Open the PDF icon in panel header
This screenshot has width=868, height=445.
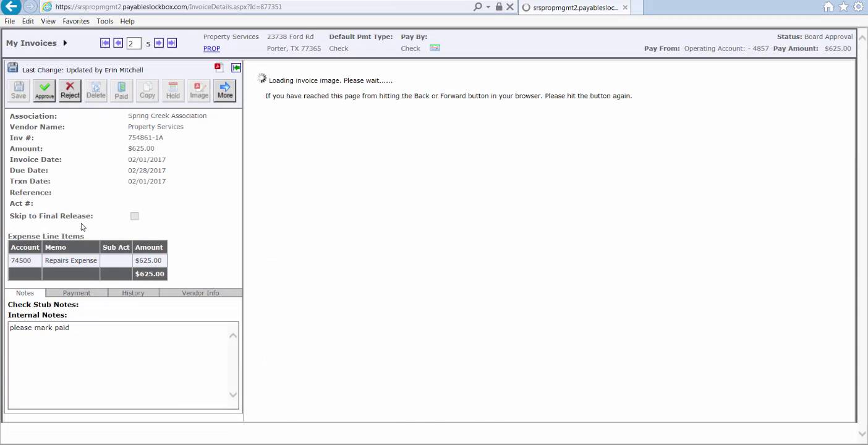coord(218,67)
